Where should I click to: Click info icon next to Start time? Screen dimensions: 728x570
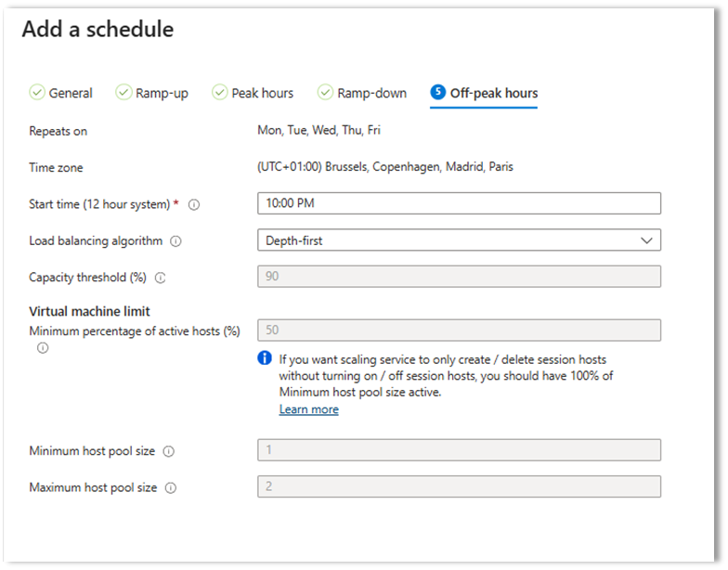(194, 204)
